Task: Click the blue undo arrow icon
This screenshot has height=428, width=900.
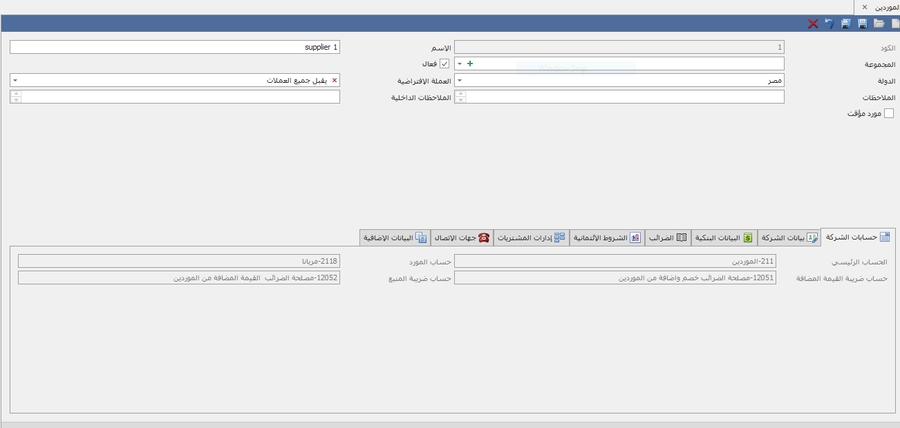Action: pyautogui.click(x=829, y=23)
